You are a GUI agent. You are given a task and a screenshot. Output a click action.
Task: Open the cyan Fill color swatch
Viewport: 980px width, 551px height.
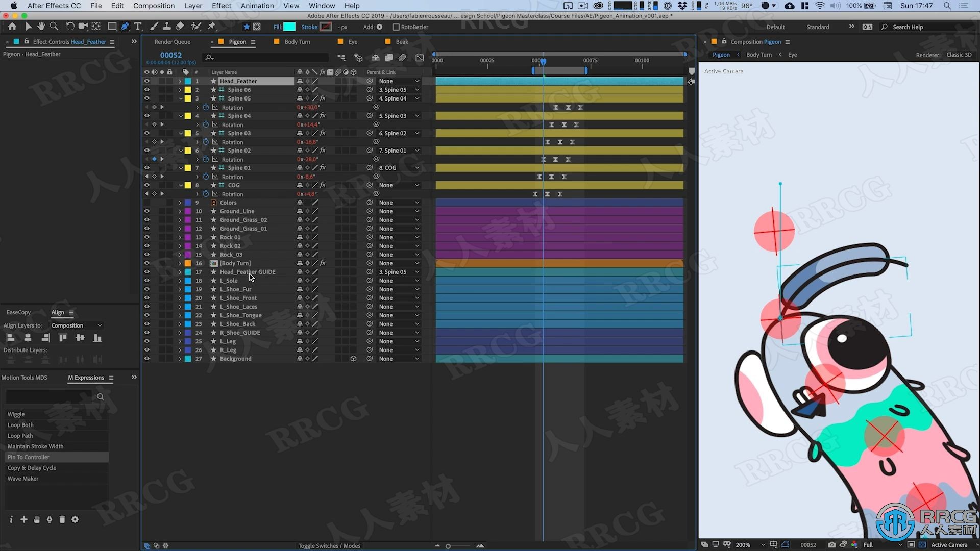tap(289, 27)
